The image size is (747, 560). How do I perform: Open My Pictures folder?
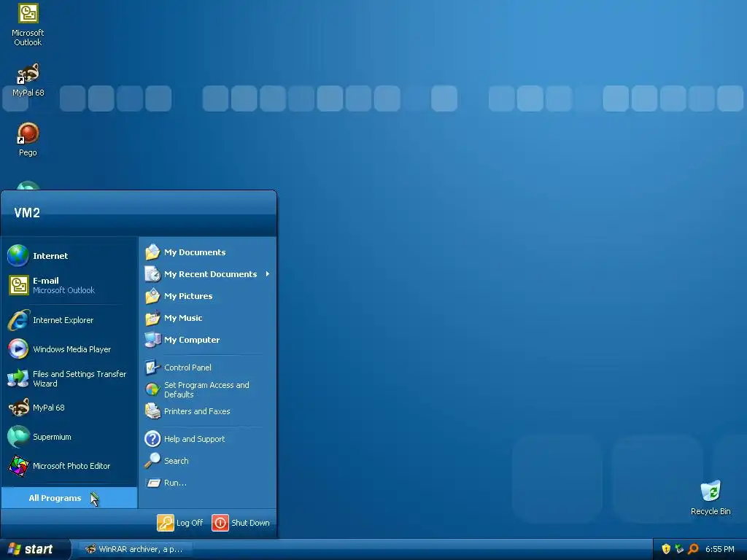tap(207, 296)
